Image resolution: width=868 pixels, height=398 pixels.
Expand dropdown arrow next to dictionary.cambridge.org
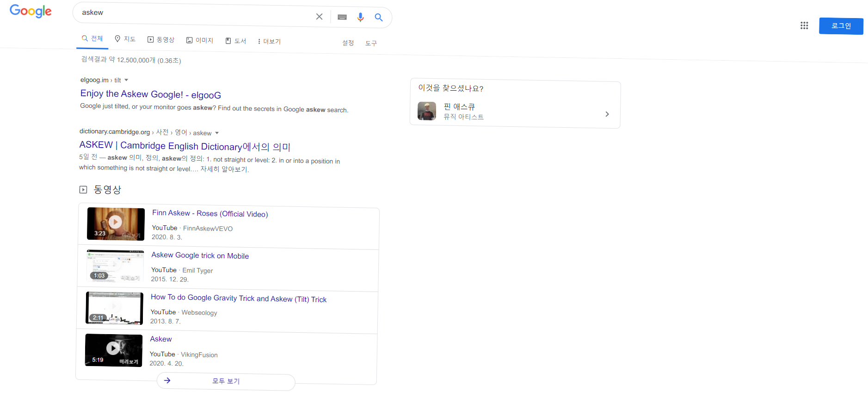[217, 133]
